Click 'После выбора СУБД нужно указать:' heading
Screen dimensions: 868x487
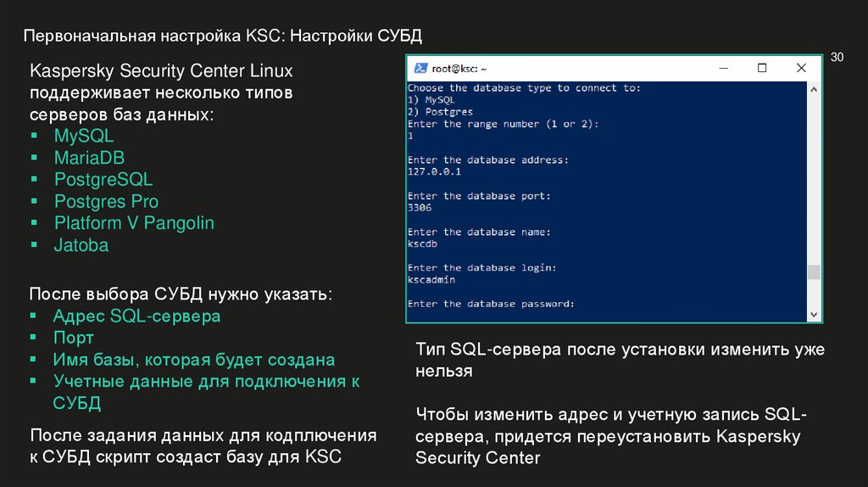click(x=181, y=294)
